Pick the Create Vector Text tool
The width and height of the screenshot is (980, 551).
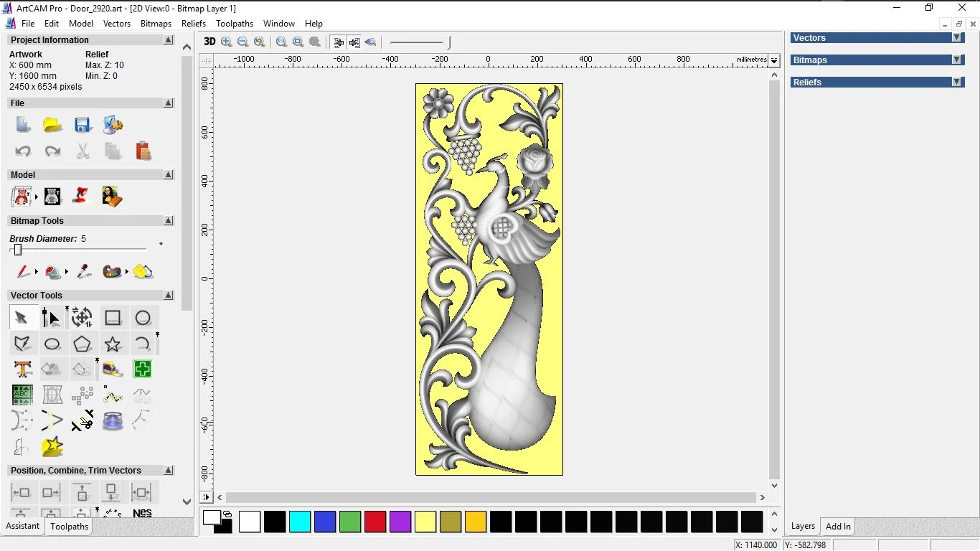(22, 369)
